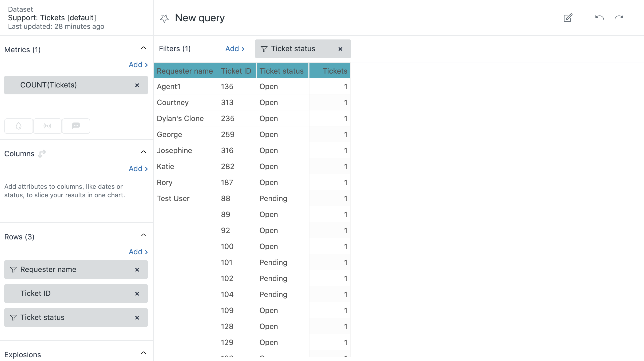Open the Requester name row attribute
Image resolution: width=644 pixels, height=361 pixels.
click(x=76, y=270)
